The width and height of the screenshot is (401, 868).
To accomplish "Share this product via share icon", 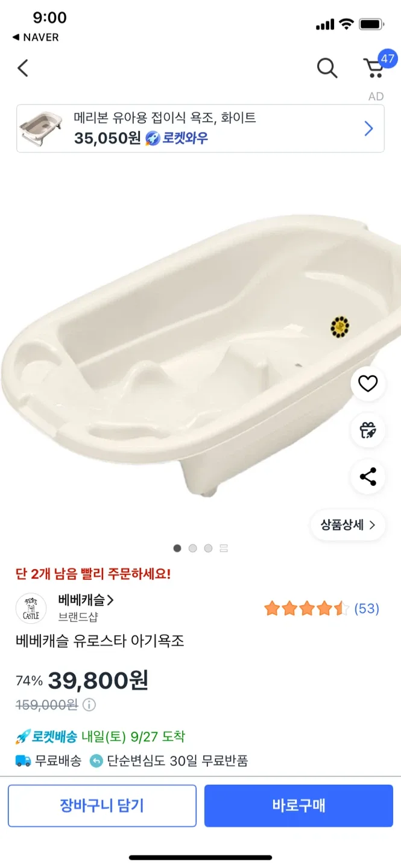I will [368, 477].
